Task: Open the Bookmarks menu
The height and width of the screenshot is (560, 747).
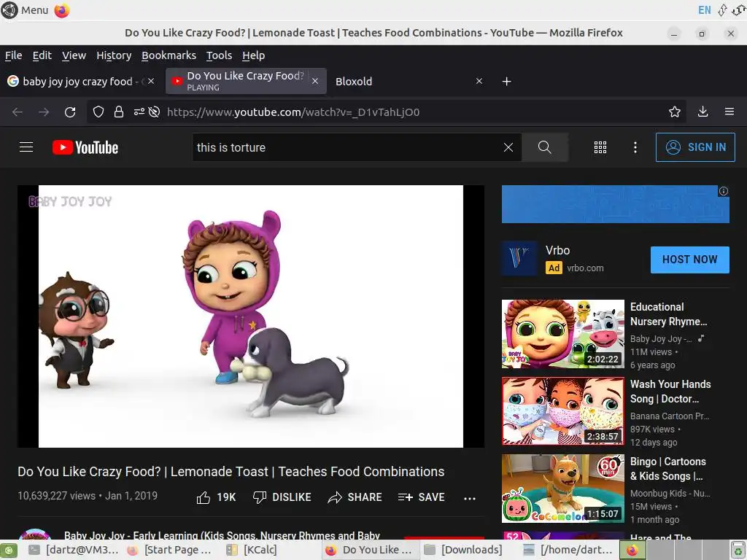Action: pos(169,55)
